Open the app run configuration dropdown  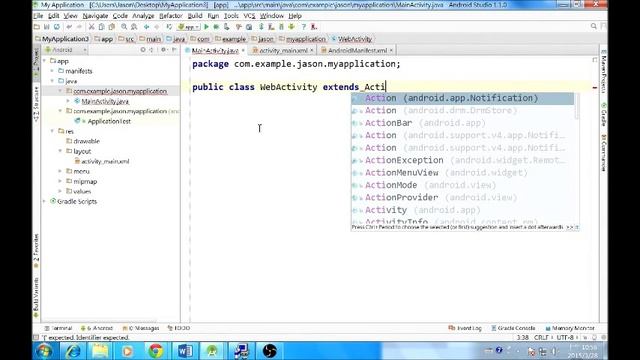pyautogui.click(x=189, y=27)
